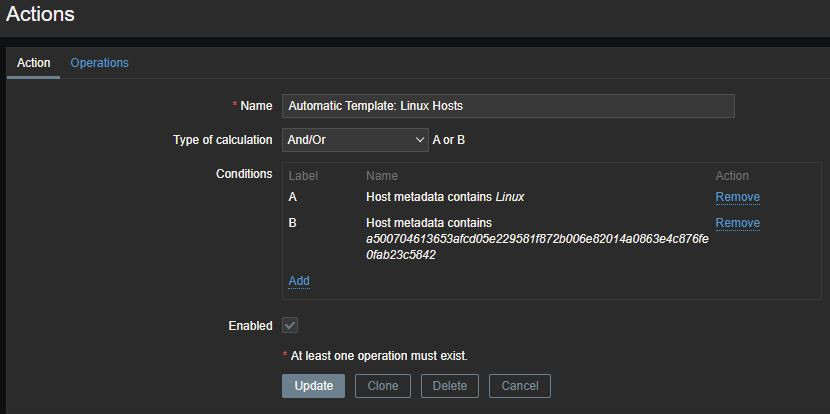Click the 'A or B' expression text
Image resolution: width=830 pixels, height=414 pixels.
pos(448,139)
